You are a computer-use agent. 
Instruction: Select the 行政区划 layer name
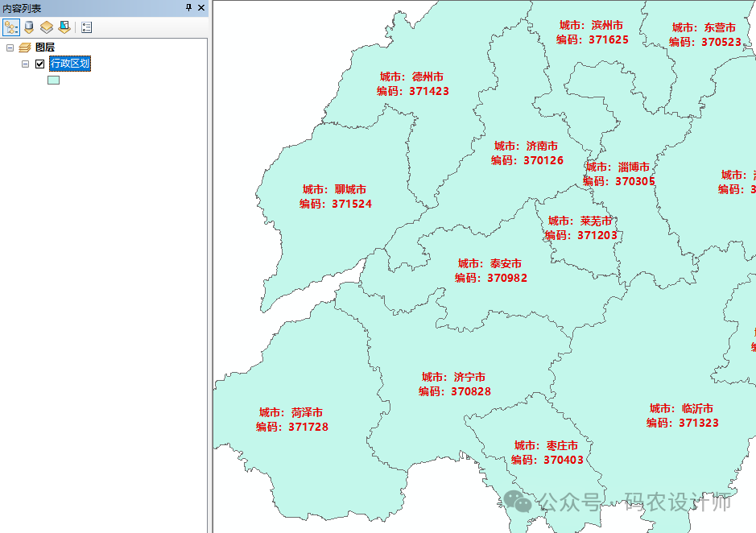point(70,64)
